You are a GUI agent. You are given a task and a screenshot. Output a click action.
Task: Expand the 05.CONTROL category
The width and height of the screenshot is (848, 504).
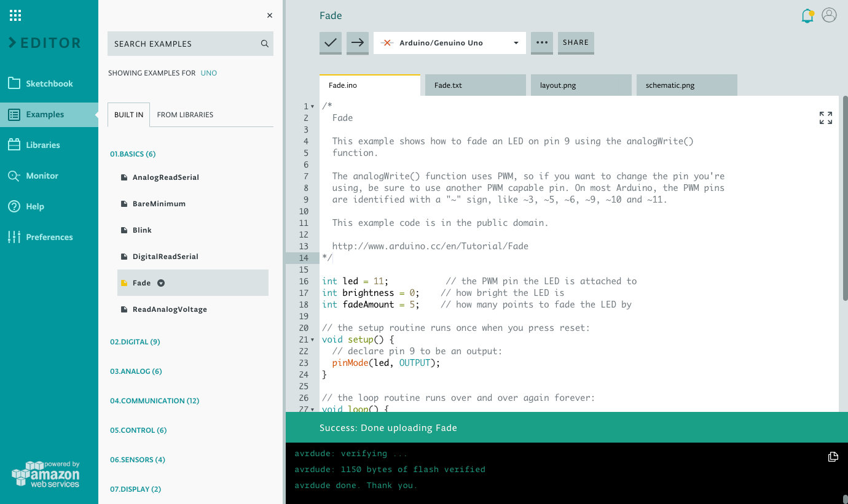(138, 430)
